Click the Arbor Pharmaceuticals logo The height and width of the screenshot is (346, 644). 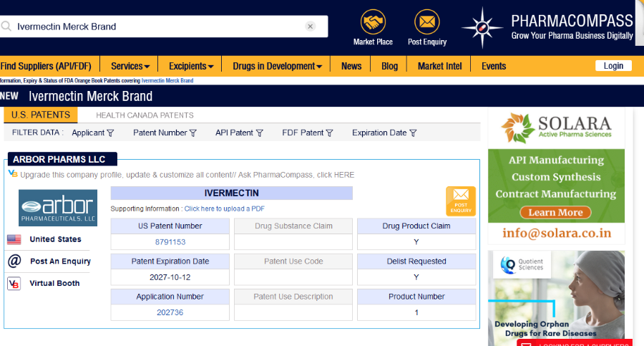pos(58,208)
